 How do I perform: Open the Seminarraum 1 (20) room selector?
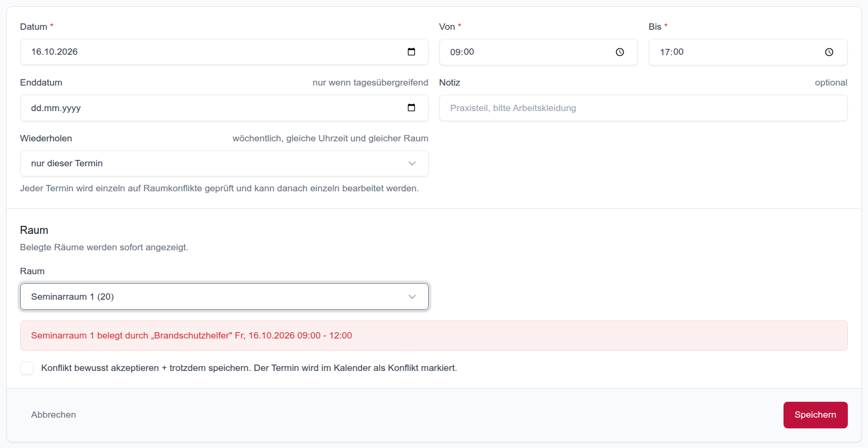(x=224, y=297)
